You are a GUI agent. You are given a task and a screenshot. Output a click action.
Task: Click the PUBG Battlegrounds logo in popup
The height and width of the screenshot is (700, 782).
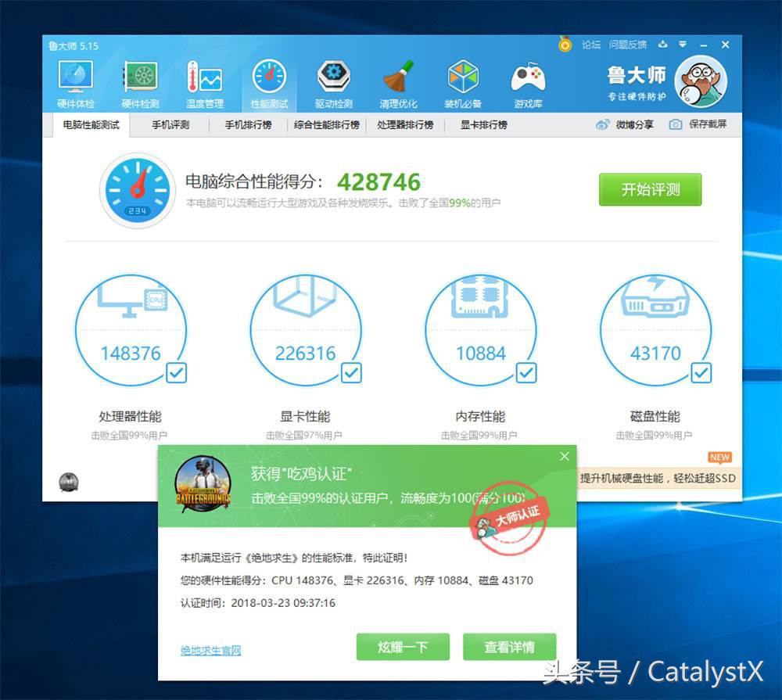coord(203,483)
